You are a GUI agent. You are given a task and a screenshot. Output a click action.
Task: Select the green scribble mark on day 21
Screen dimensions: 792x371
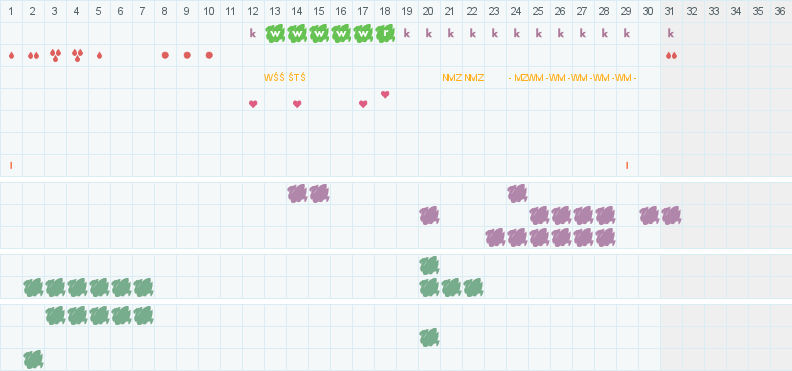451,288
